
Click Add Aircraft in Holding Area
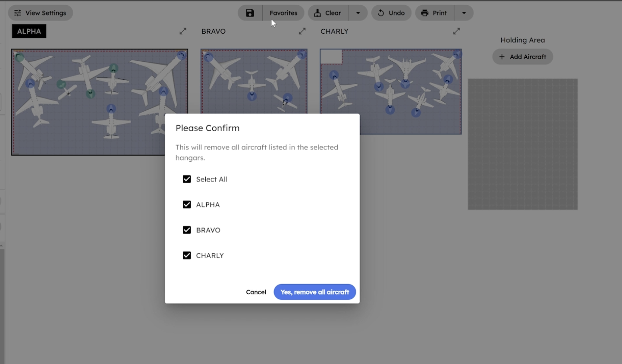[x=522, y=56]
